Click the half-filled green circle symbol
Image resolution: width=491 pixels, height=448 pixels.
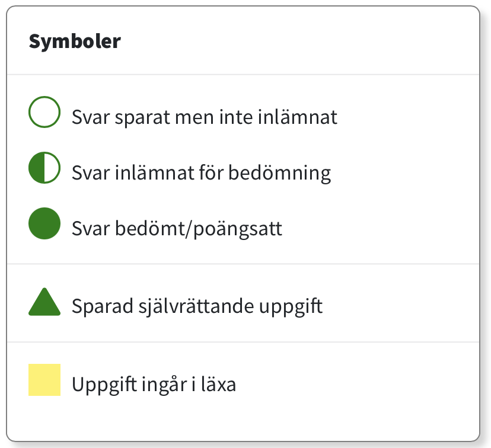(44, 168)
